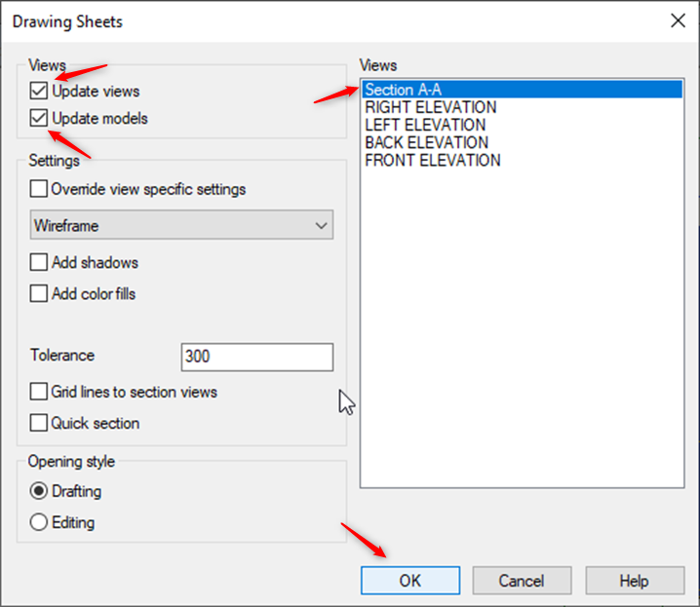The width and height of the screenshot is (700, 607).
Task: Tick the Quick section checkbox
Action: (x=39, y=423)
